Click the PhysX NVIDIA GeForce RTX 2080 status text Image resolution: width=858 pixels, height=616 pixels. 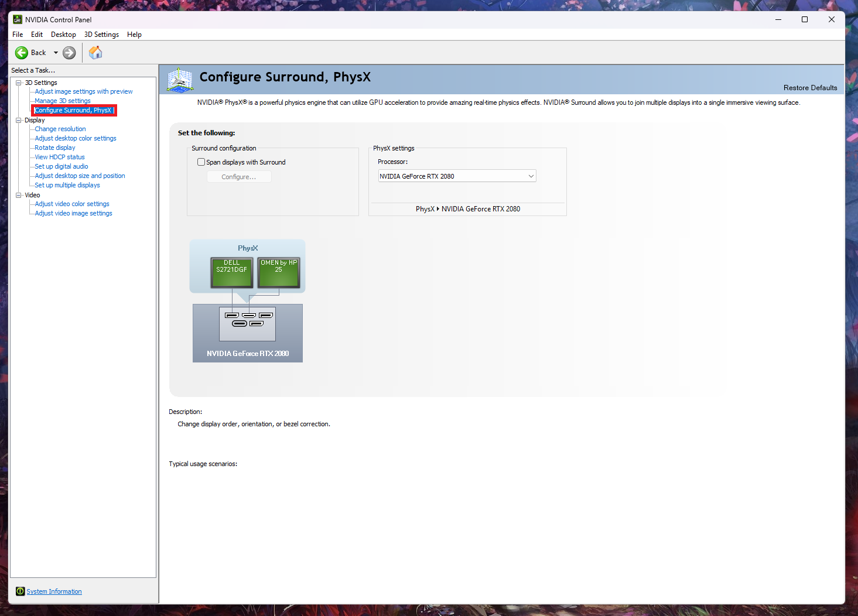tap(468, 209)
